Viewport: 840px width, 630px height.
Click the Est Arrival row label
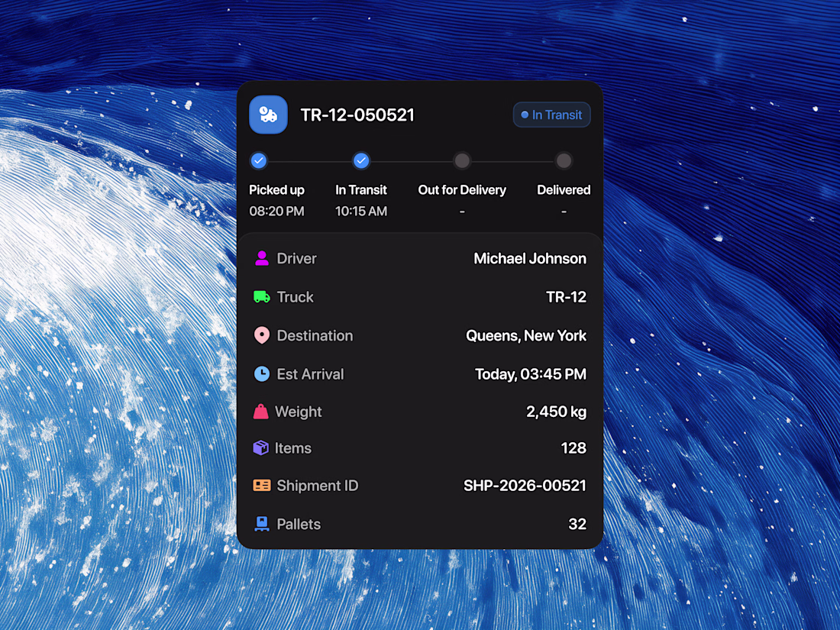point(310,374)
